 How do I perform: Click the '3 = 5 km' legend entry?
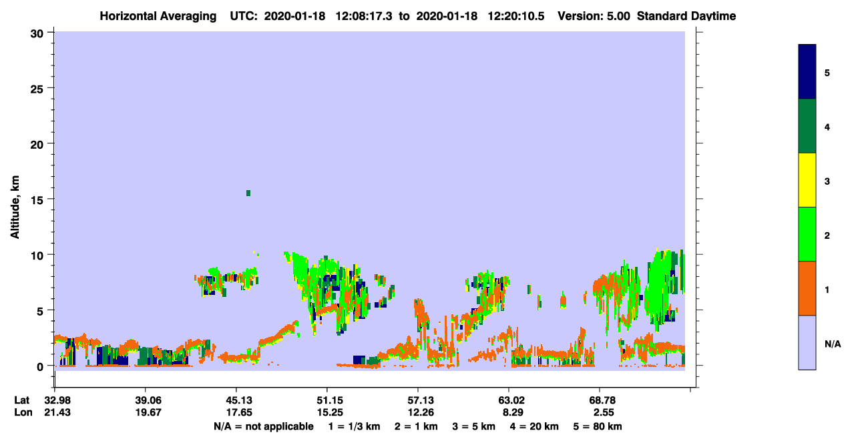pos(475,426)
